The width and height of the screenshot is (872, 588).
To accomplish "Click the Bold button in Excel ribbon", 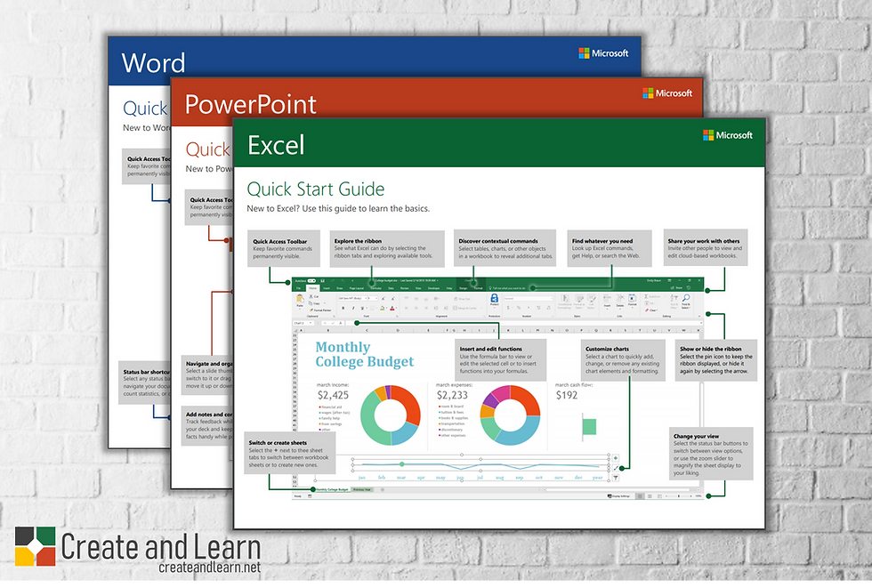I will coord(343,308).
